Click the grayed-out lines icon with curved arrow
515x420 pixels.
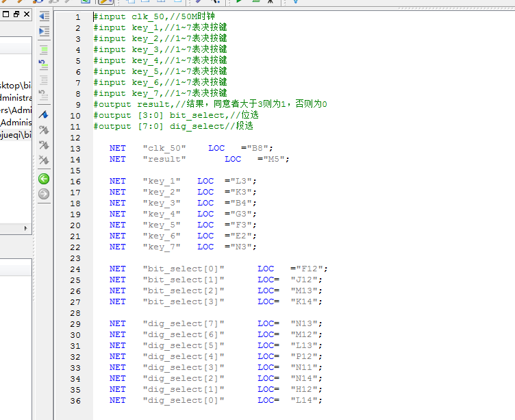point(44,95)
